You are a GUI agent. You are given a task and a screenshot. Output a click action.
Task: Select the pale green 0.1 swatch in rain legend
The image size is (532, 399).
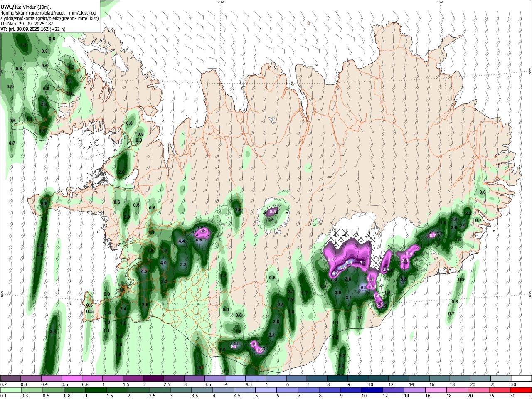(x=11, y=390)
